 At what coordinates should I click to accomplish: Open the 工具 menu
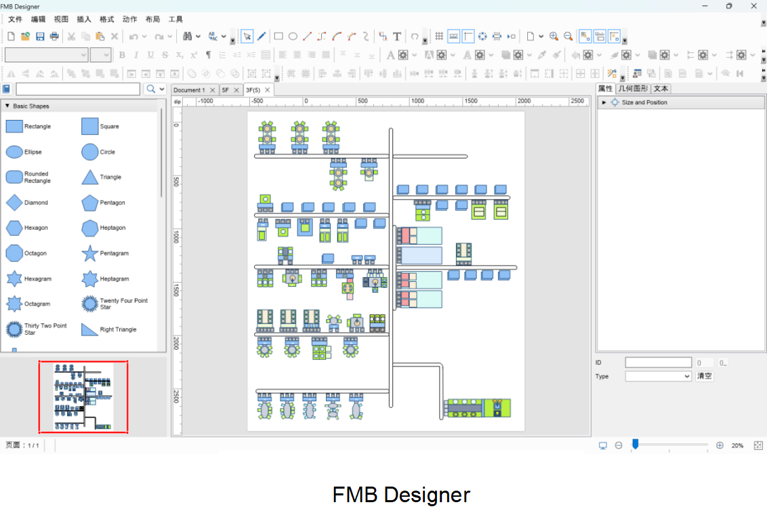[175, 19]
